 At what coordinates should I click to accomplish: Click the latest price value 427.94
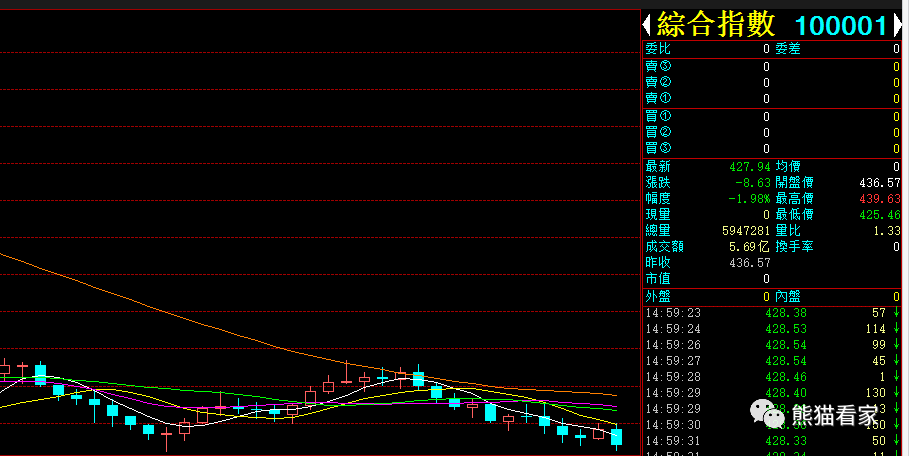750,167
